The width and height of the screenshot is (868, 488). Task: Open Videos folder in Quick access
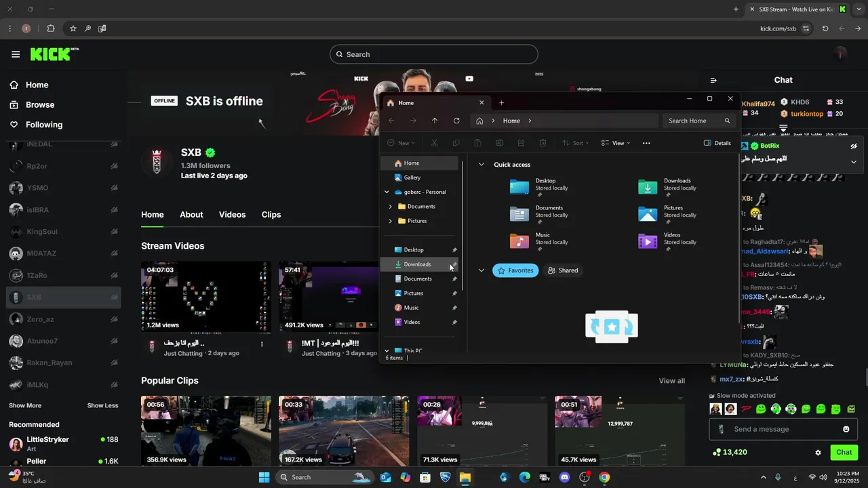(668, 241)
